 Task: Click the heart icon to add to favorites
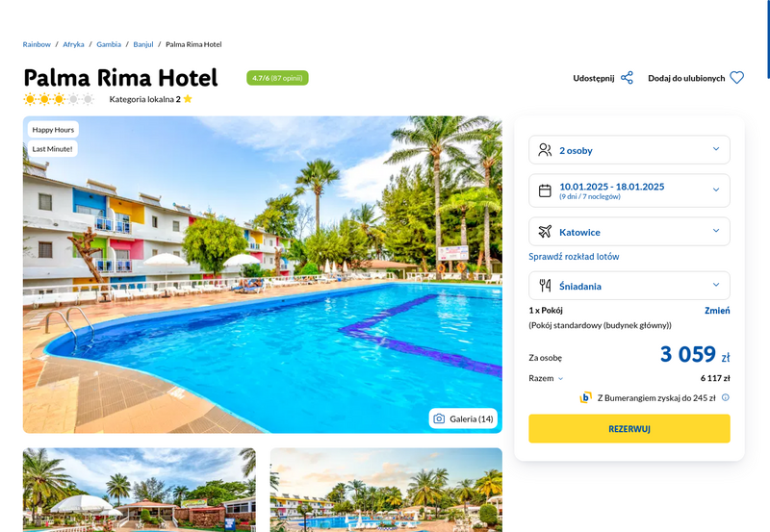736,78
